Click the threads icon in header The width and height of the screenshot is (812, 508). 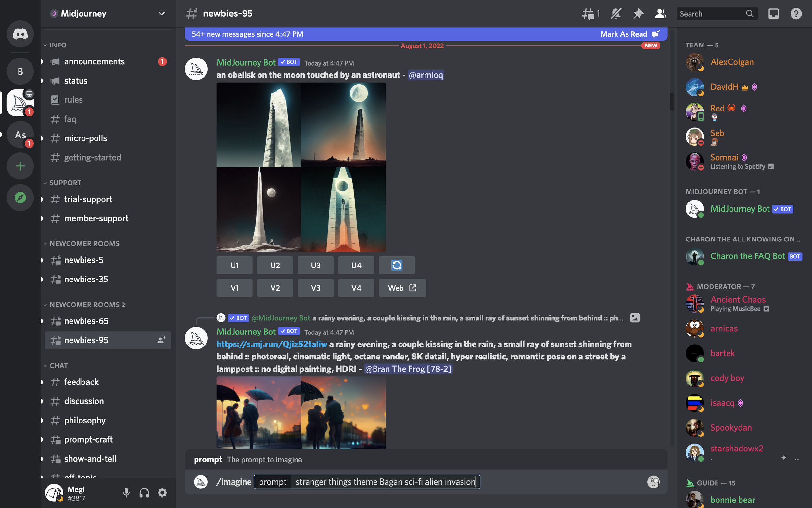coord(588,14)
